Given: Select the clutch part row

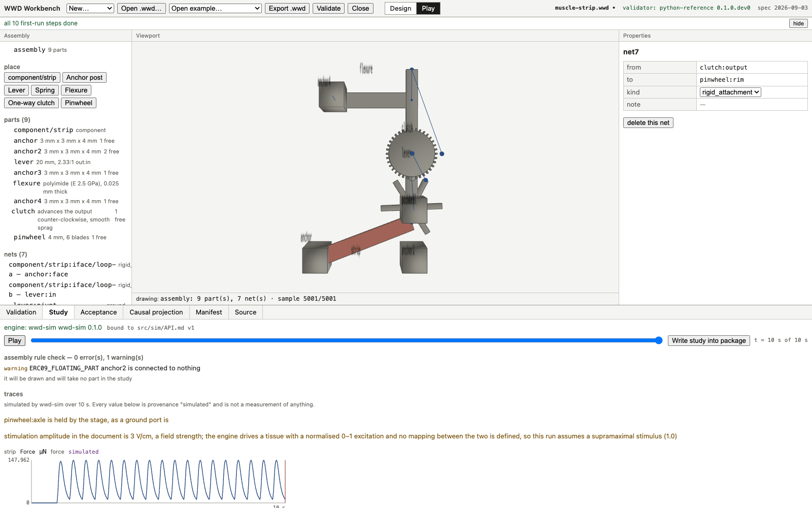Looking at the screenshot, I should [x=66, y=219].
